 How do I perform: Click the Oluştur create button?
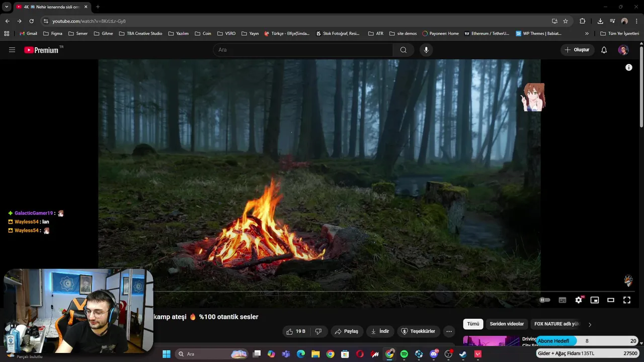[577, 50]
